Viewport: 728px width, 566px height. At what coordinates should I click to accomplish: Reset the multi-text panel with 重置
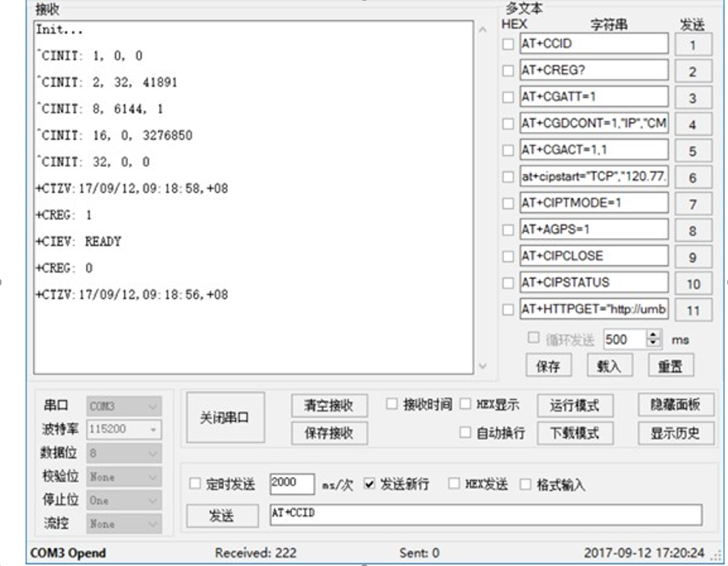coord(672,364)
